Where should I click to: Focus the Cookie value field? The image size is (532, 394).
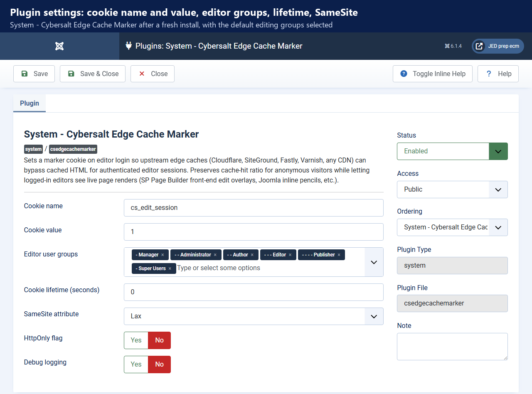(x=254, y=232)
